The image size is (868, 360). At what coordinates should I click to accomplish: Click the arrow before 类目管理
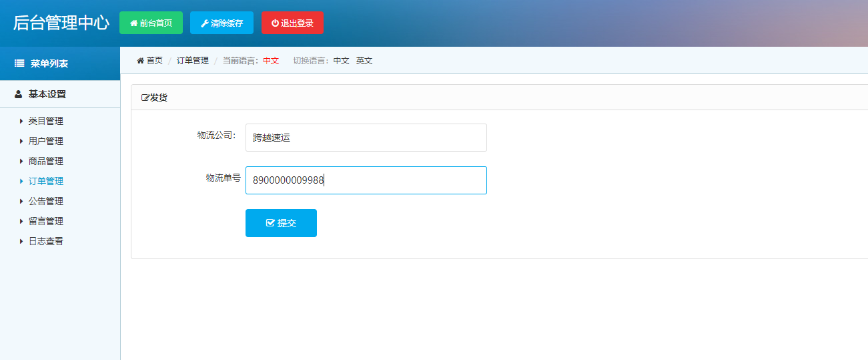pos(21,122)
